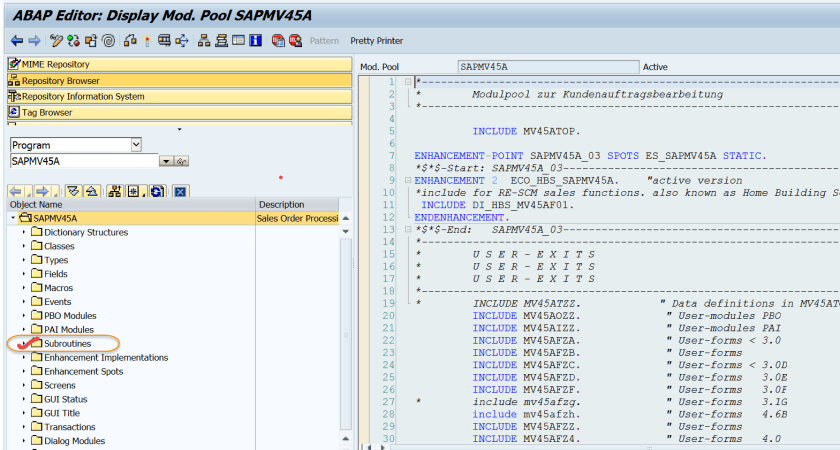This screenshot has height=450, width=840.
Task: Click the Where-Used List spiral icon
Action: click(x=108, y=41)
